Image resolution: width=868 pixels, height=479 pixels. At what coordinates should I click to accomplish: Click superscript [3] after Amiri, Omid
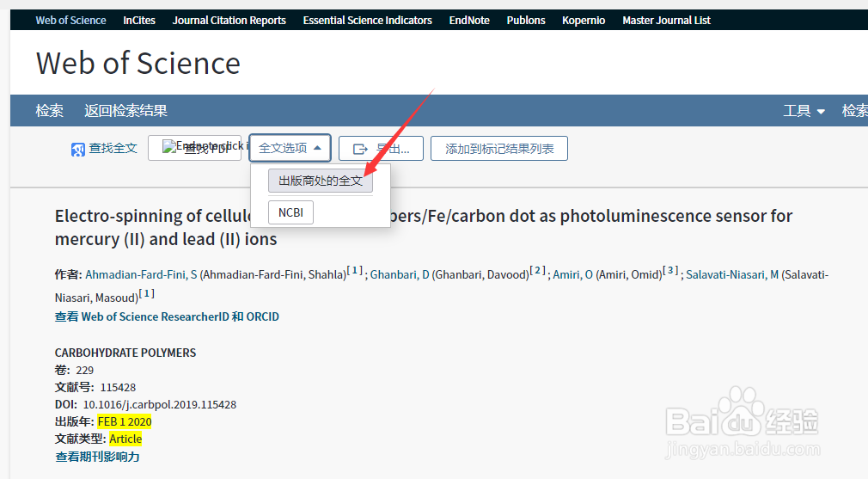670,271
